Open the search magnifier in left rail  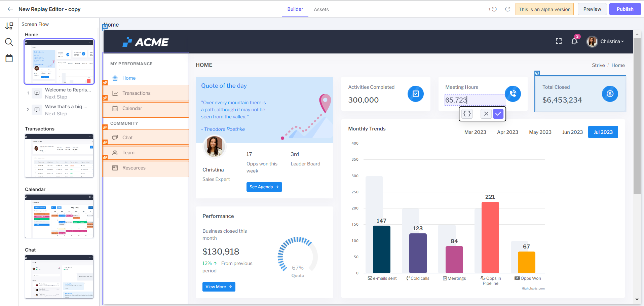pyautogui.click(x=9, y=42)
